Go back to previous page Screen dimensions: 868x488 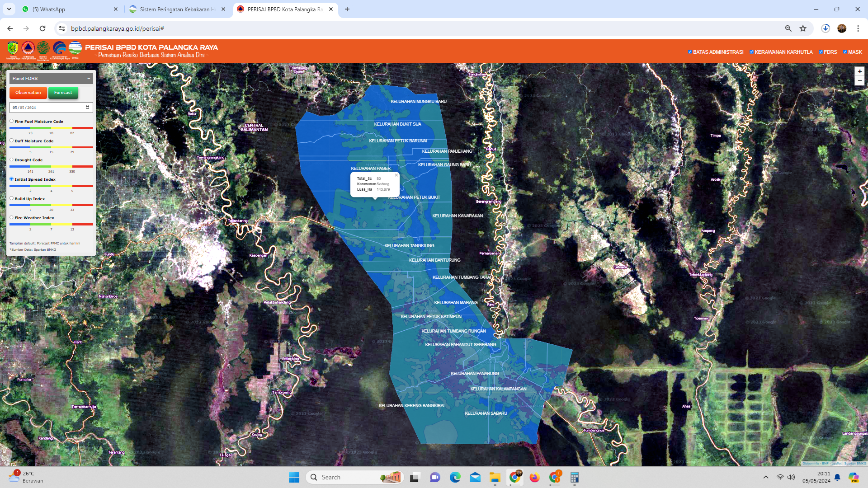(x=10, y=28)
